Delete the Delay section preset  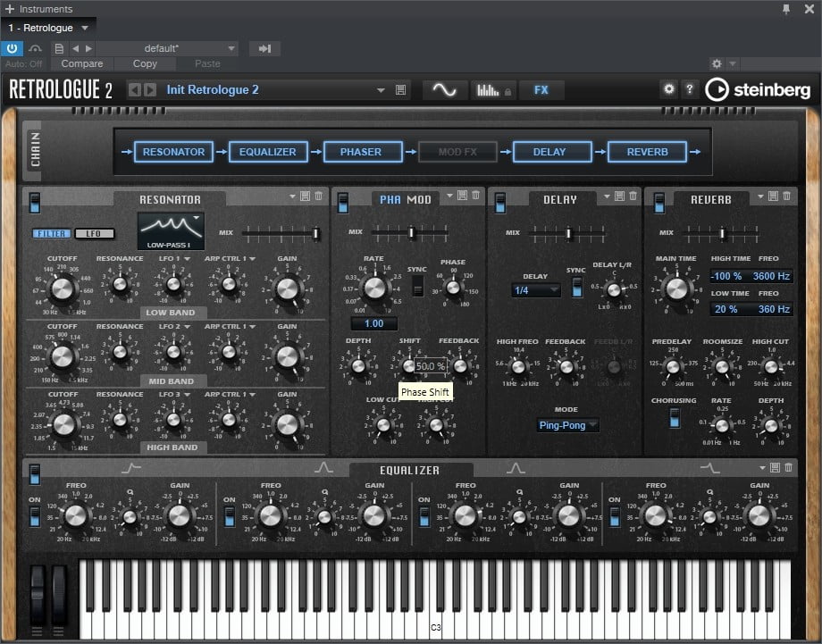pos(633,196)
